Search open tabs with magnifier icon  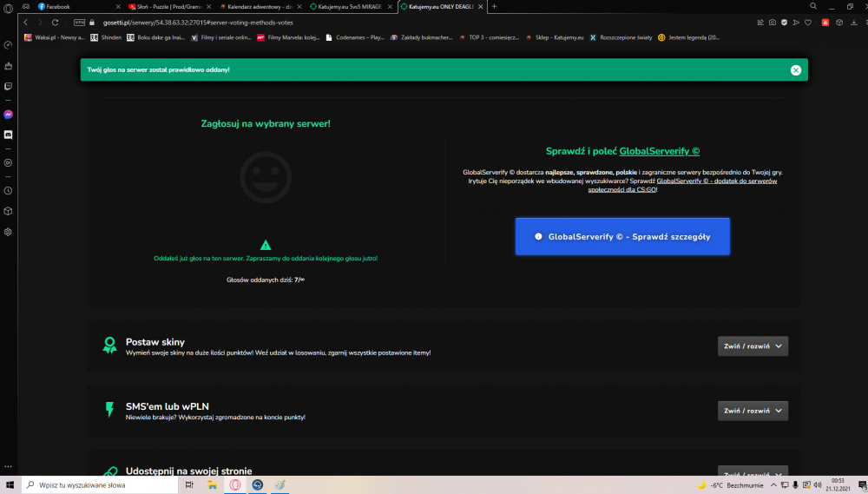[813, 7]
